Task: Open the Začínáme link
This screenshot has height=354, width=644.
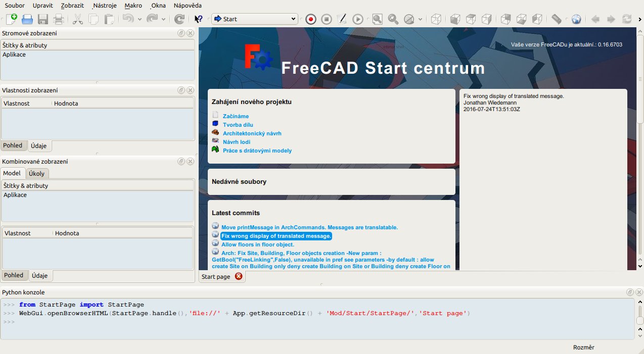Action: [236, 116]
